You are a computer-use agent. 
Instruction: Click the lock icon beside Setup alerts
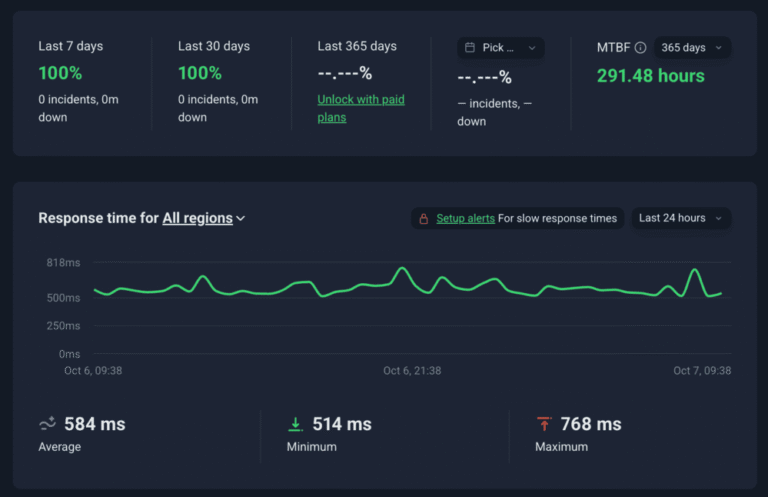pyautogui.click(x=424, y=219)
